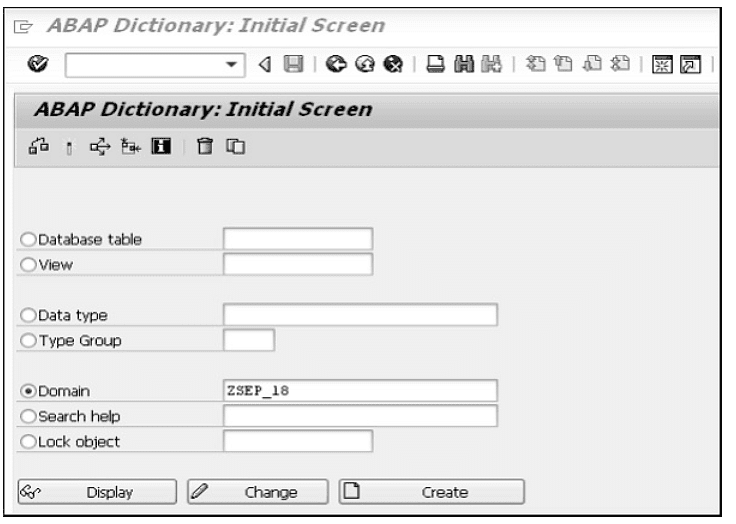Click the Where-Used List icon
Image resolution: width=736 pixels, height=524 pixels.
click(x=100, y=146)
